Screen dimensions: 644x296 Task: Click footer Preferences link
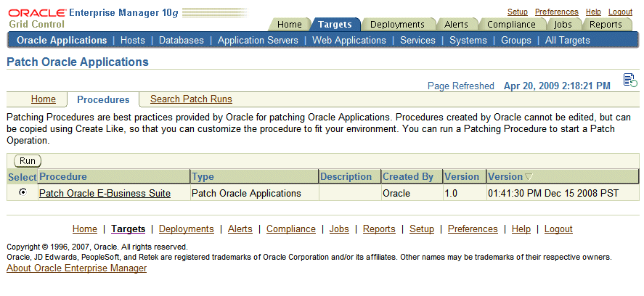pyautogui.click(x=473, y=229)
